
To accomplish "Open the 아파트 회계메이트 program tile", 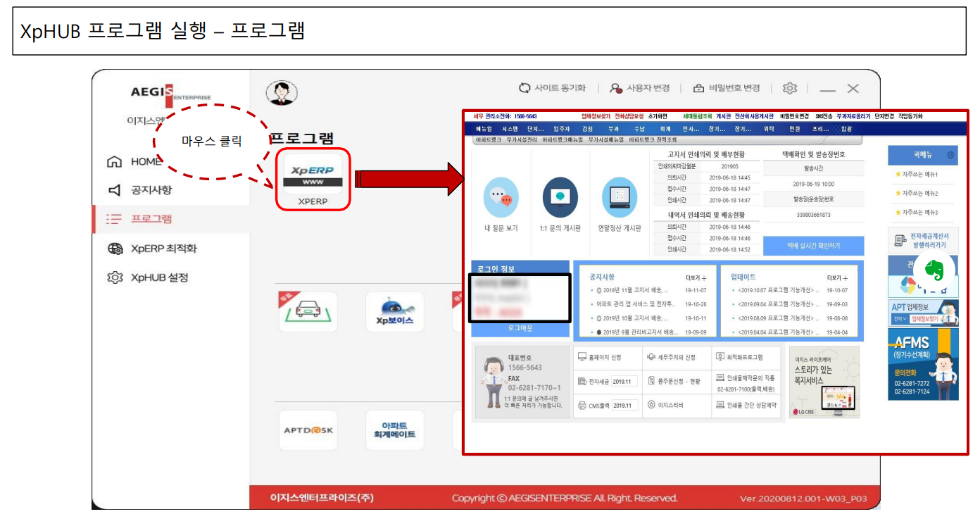I will pyautogui.click(x=394, y=430).
